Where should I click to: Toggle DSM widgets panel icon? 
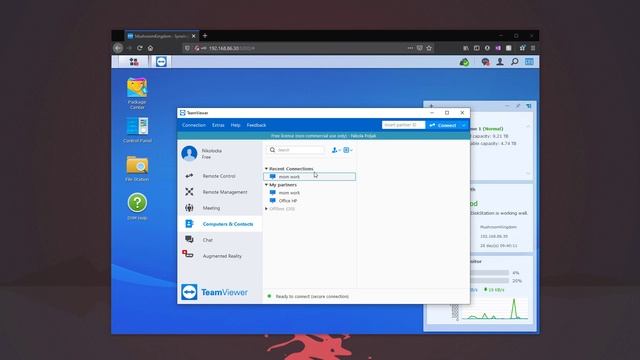pyautogui.click(x=529, y=62)
